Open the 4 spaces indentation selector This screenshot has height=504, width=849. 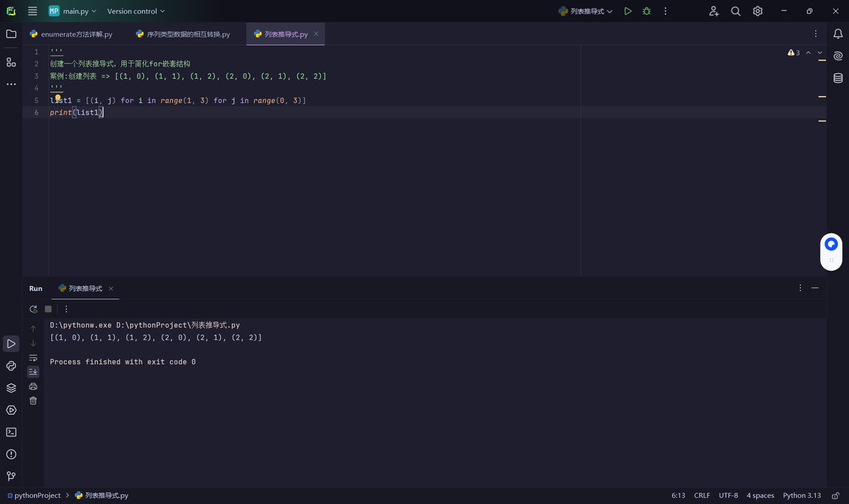point(760,495)
